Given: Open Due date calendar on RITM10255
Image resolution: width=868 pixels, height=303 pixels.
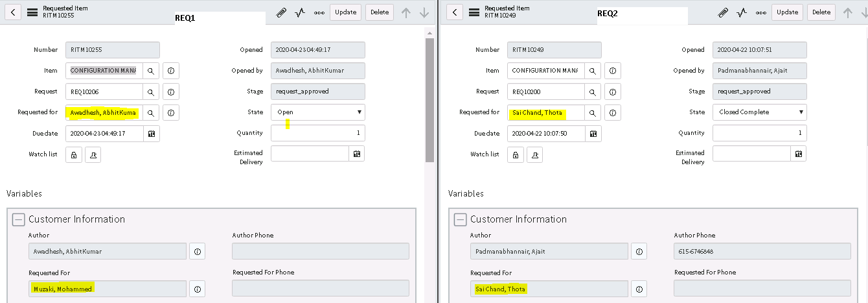Looking at the screenshot, I should [x=151, y=133].
